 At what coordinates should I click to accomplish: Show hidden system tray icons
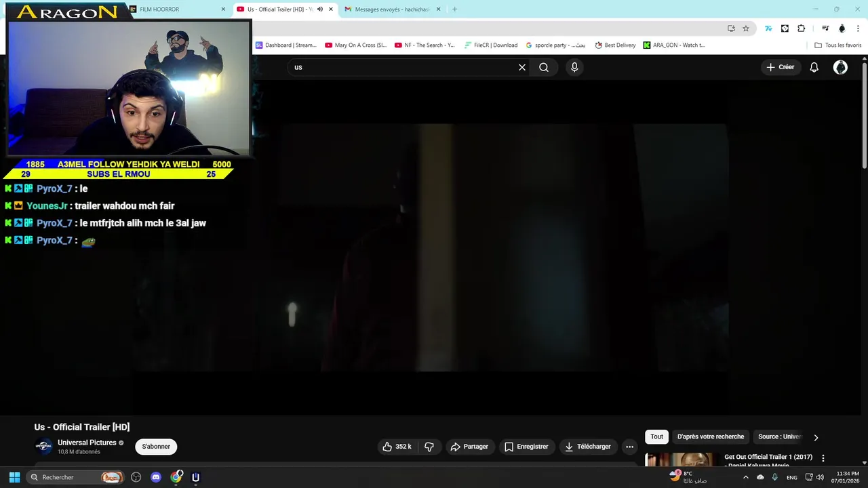click(746, 477)
